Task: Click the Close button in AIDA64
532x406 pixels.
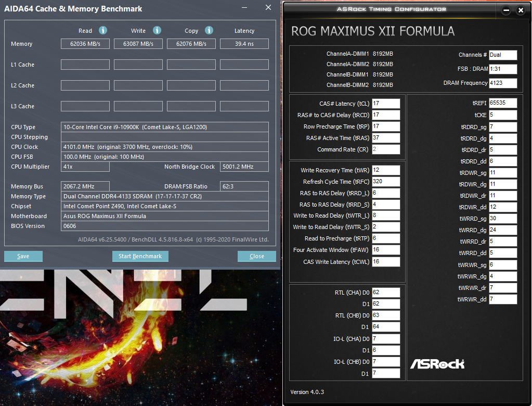Action: pos(257,256)
